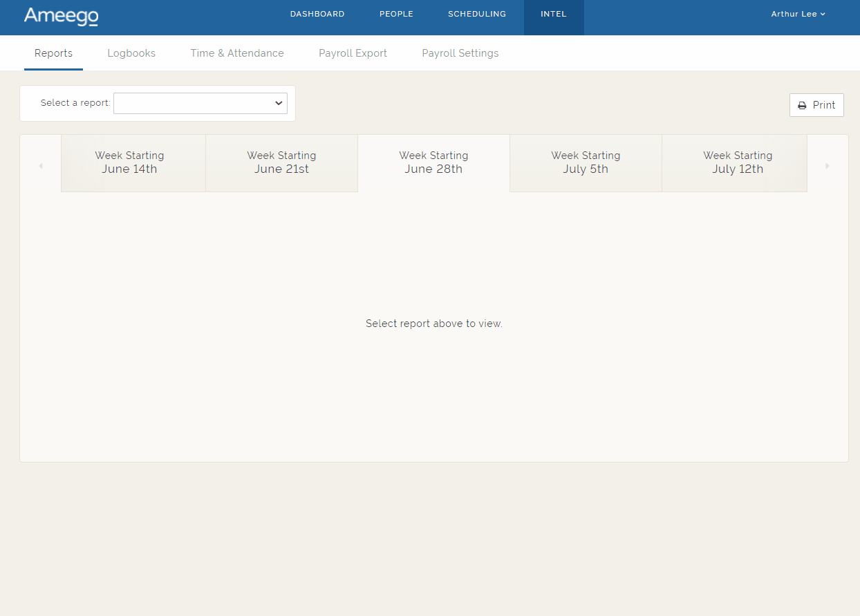This screenshot has width=860, height=616.
Task: Click the Ameego logo
Action: pyautogui.click(x=61, y=17)
